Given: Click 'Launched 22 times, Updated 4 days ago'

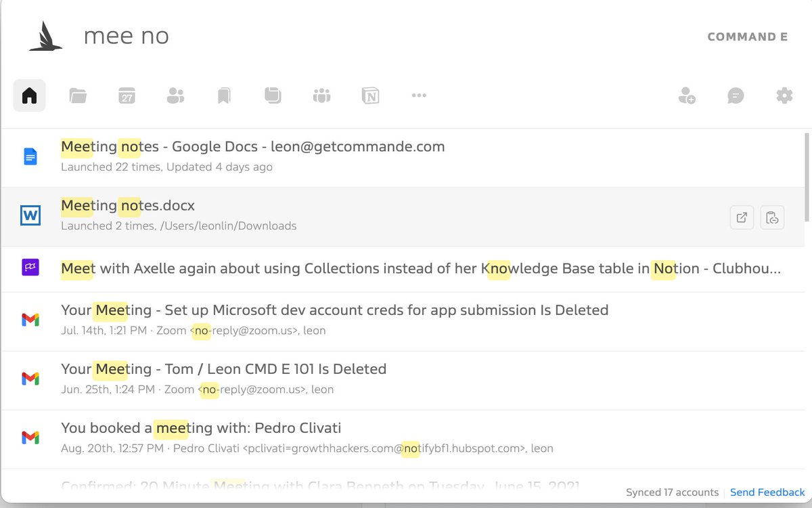Looking at the screenshot, I should click(166, 167).
